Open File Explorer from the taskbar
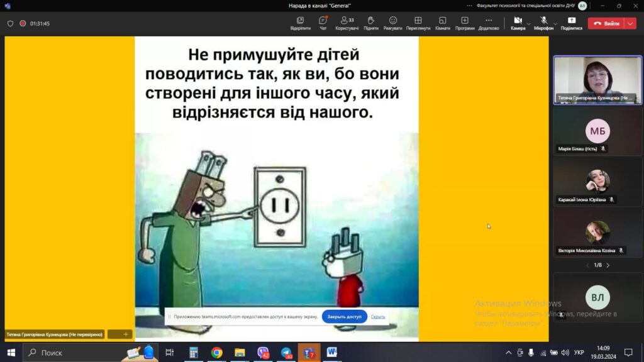 coord(240,353)
